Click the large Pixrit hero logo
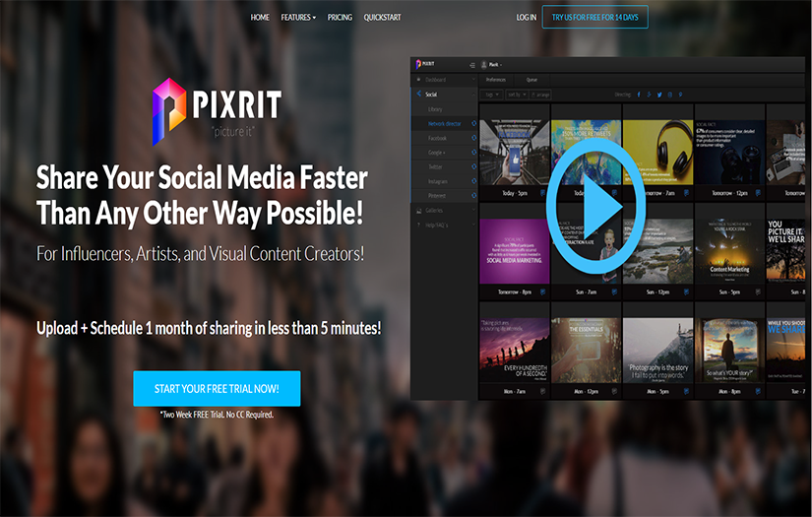This screenshot has height=517, width=812. tap(218, 111)
